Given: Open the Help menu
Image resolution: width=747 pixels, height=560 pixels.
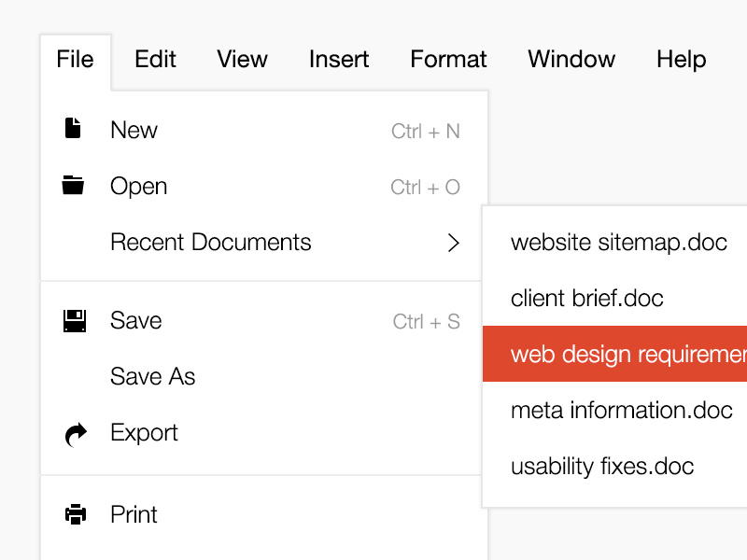Looking at the screenshot, I should coord(681,60).
